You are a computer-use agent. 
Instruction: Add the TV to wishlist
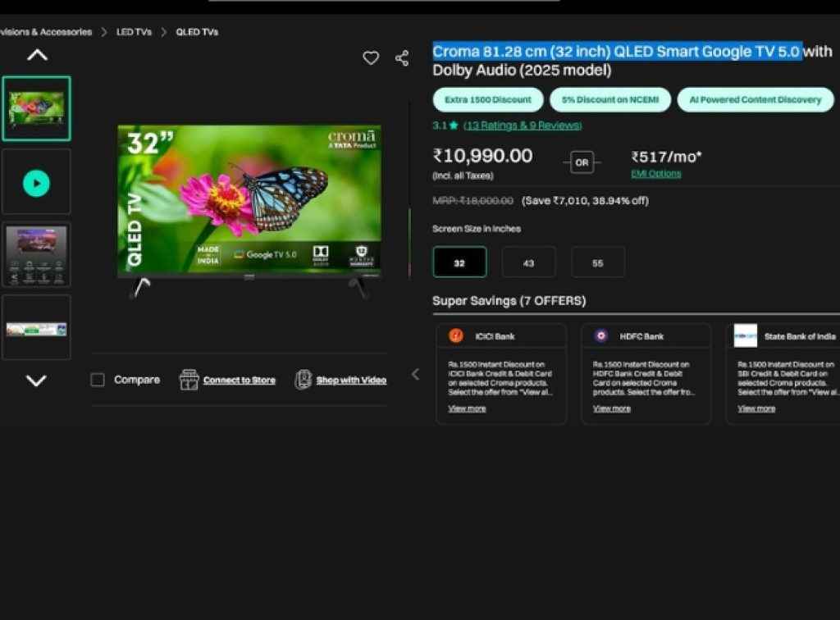pyautogui.click(x=371, y=57)
